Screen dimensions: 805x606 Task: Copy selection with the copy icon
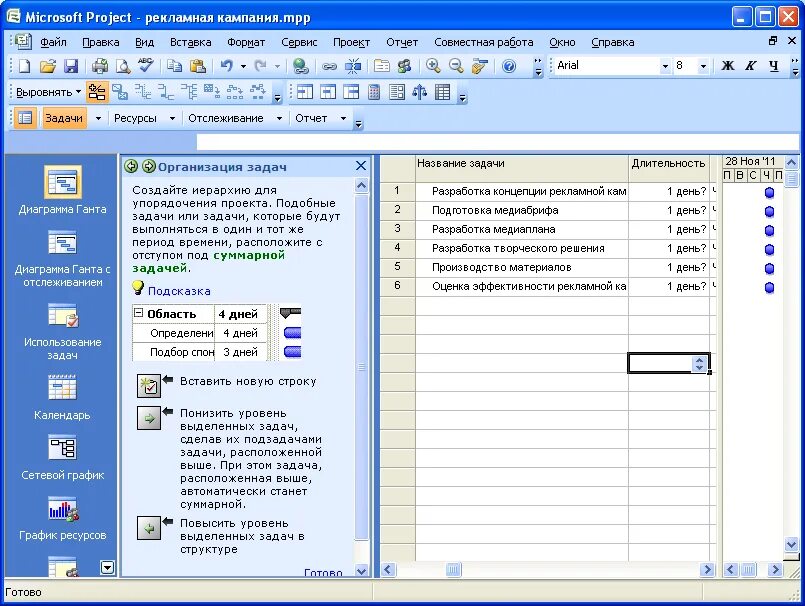175,66
